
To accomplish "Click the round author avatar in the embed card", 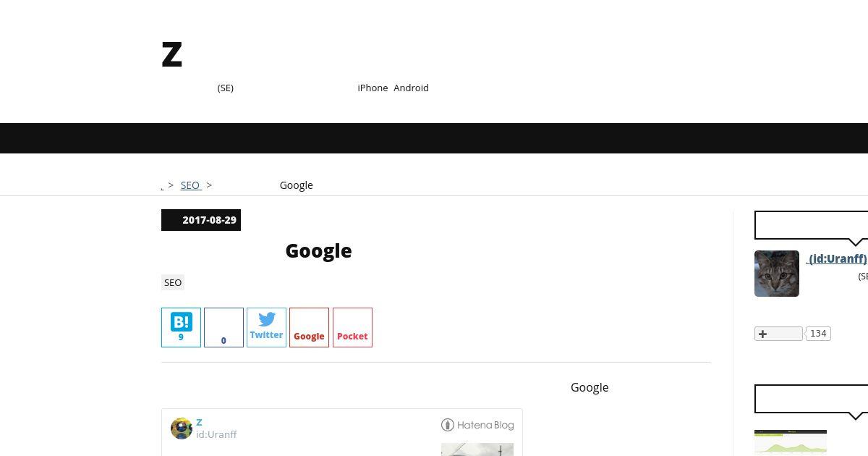I will tap(182, 428).
